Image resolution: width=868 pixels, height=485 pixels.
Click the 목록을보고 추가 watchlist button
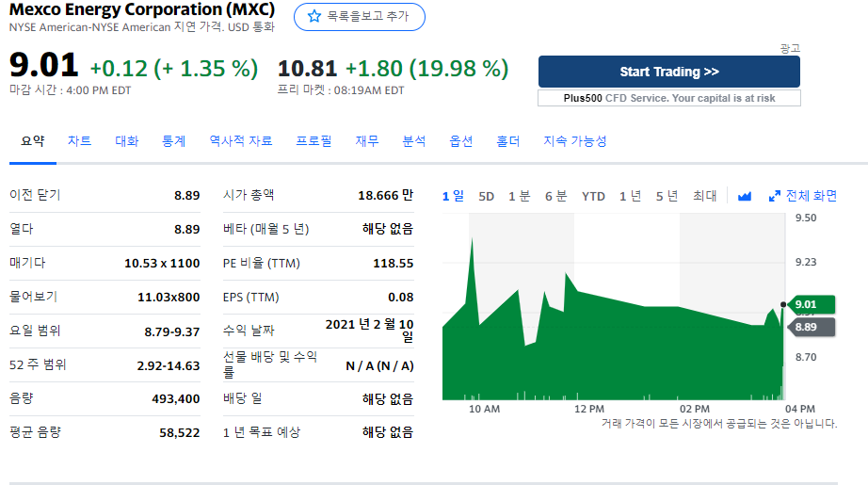click(x=360, y=17)
